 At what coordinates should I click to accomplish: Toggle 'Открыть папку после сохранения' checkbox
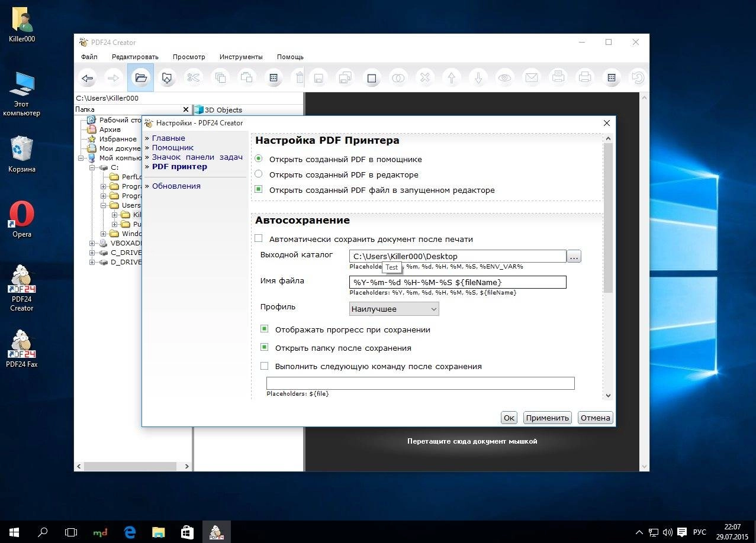pyautogui.click(x=264, y=348)
